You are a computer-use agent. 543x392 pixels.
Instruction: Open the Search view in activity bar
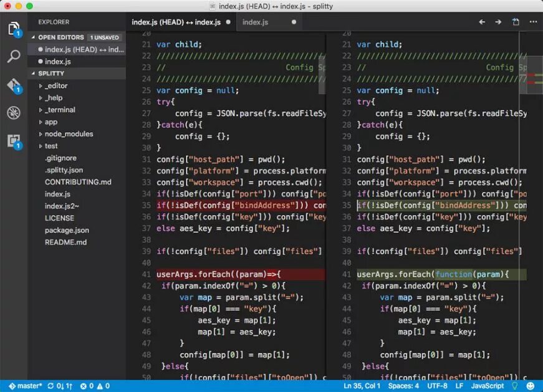tap(14, 55)
